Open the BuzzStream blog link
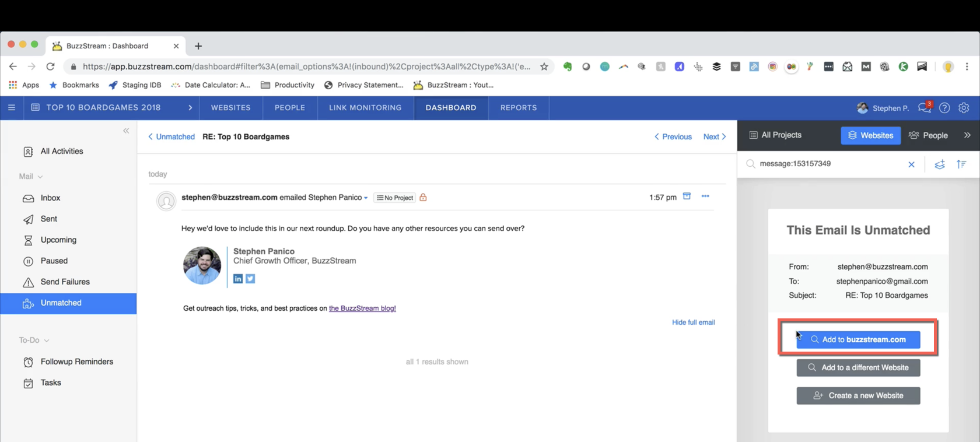Screen dimensions: 980x442 pos(362,308)
